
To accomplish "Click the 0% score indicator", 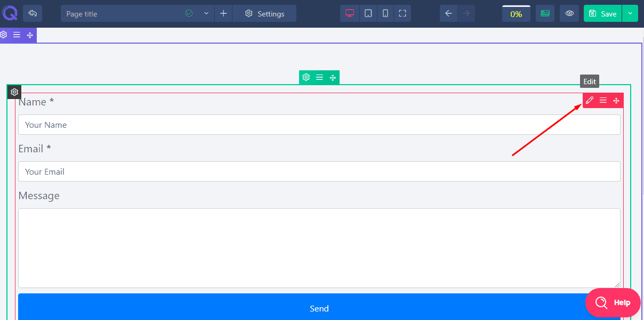I will 516,14.
